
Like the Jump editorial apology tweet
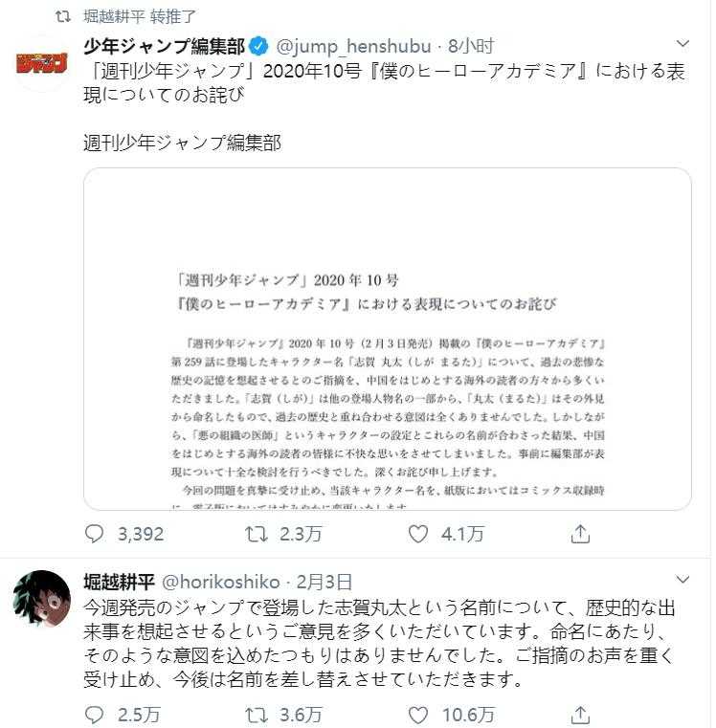point(418,534)
